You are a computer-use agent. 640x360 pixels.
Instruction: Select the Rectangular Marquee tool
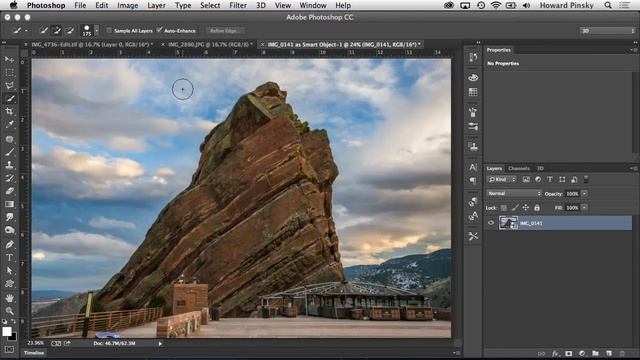[x=9, y=73]
